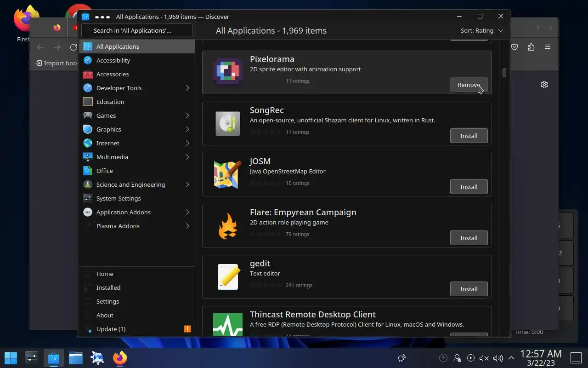Select the Firefox tab with Firefox favicon
The width and height of the screenshot is (588, 368).
57,28
